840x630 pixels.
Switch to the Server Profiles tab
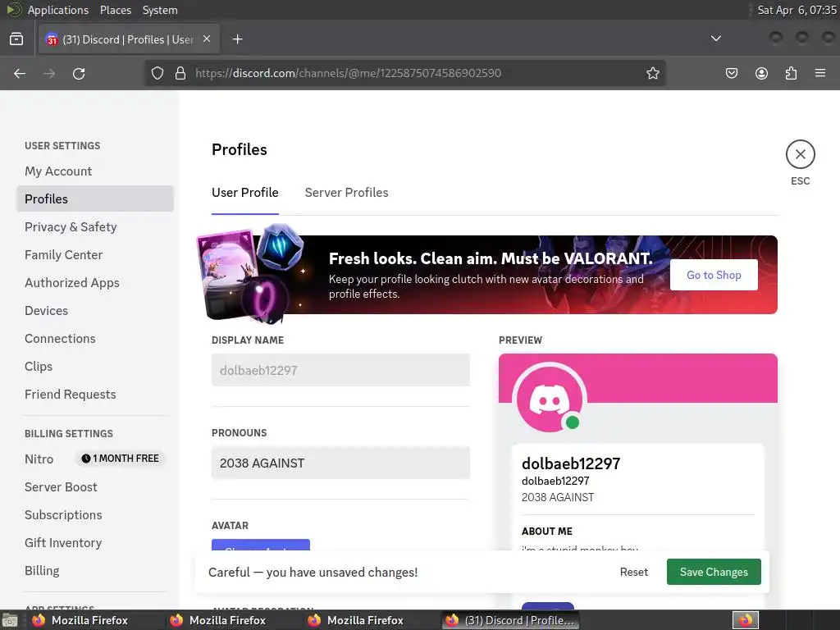(346, 192)
